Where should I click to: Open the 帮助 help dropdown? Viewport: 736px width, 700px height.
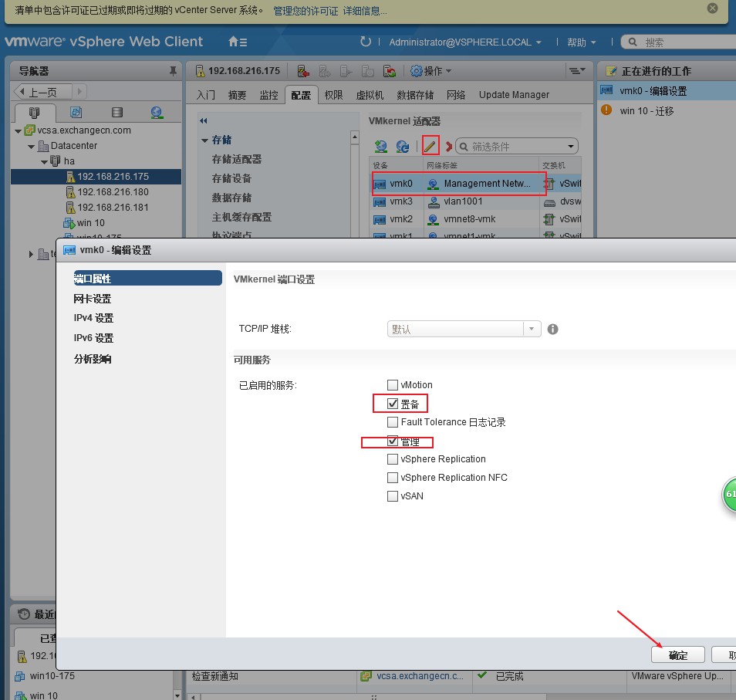tap(581, 42)
